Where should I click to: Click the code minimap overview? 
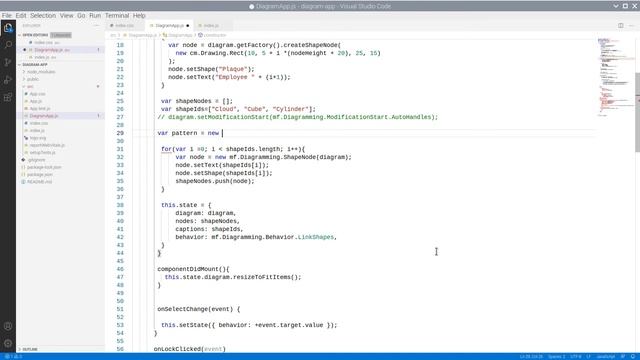[x=616, y=78]
